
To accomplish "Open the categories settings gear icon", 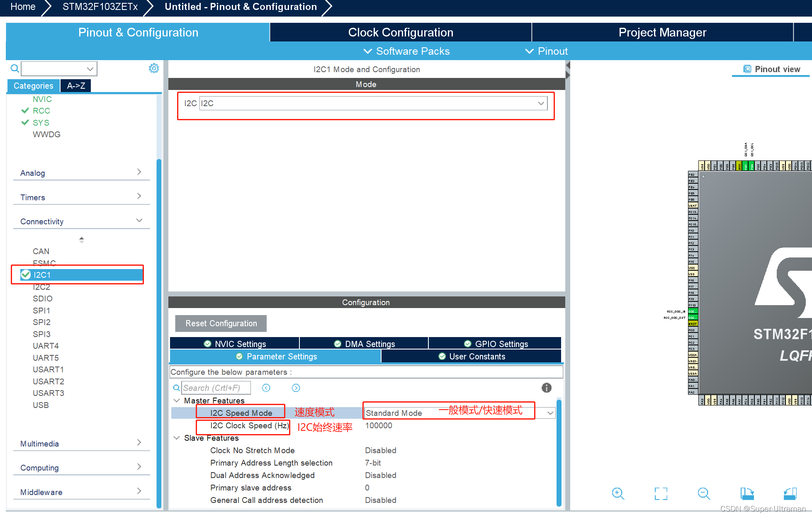I will [154, 68].
